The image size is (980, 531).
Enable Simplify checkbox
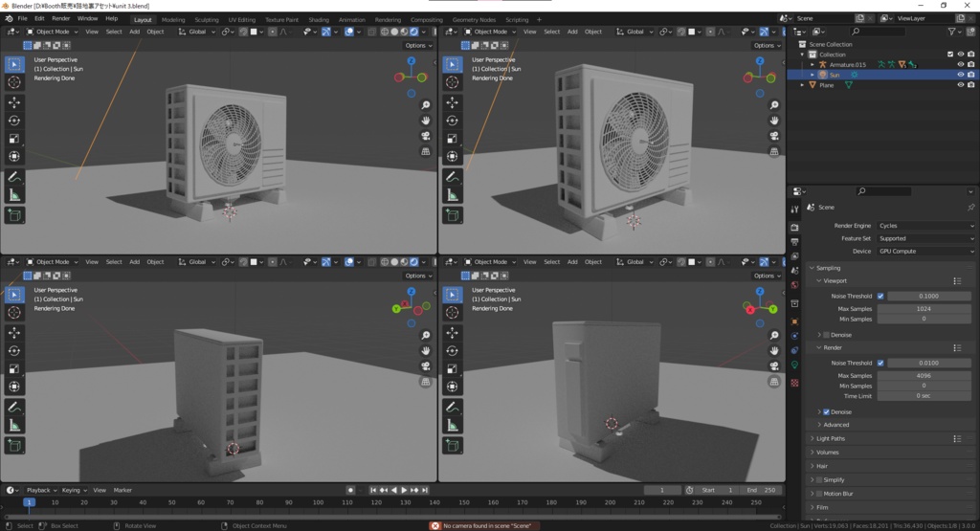pyautogui.click(x=819, y=479)
